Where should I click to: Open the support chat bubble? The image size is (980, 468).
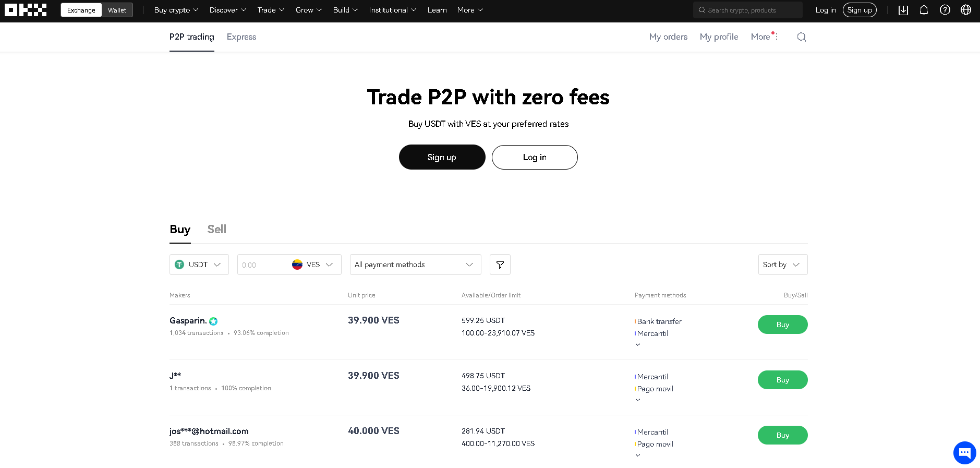point(964,452)
